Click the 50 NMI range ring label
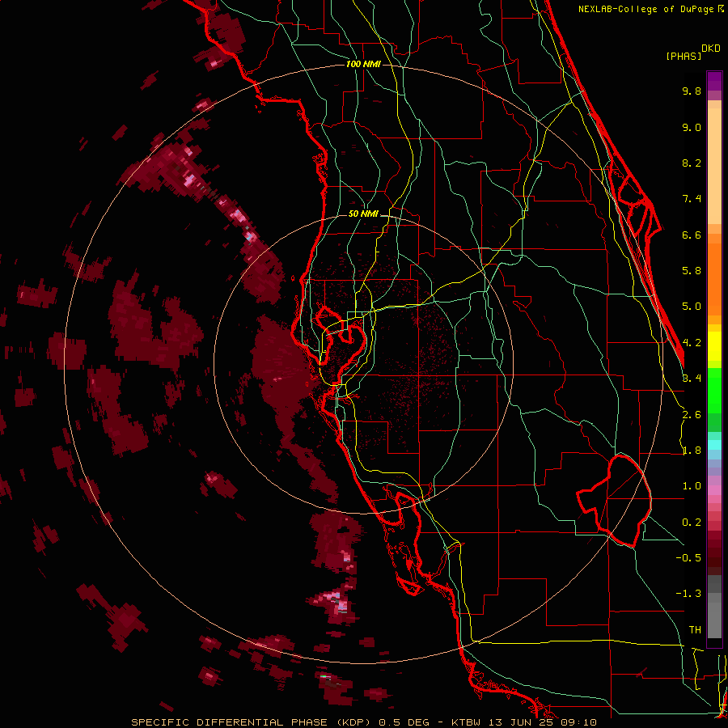The width and height of the screenshot is (728, 728). click(363, 214)
